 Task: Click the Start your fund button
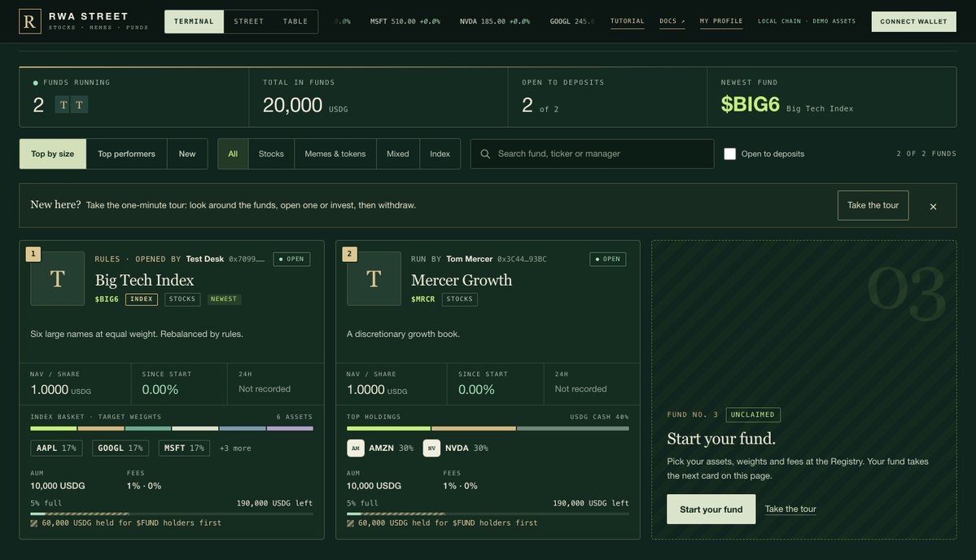tap(711, 509)
